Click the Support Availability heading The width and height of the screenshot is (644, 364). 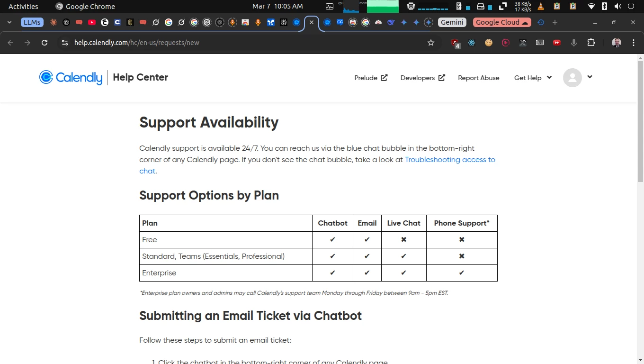209,122
